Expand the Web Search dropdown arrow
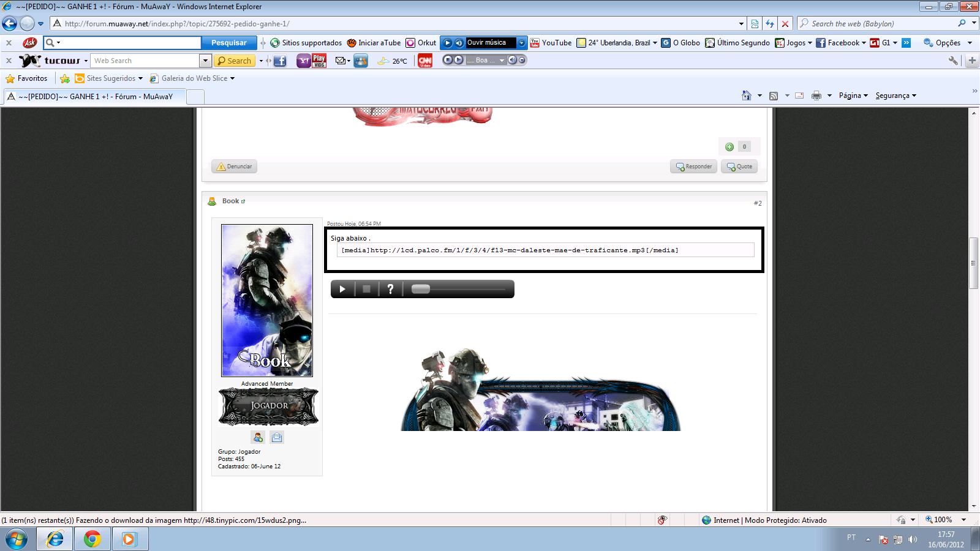This screenshot has width=980, height=551. (x=205, y=61)
